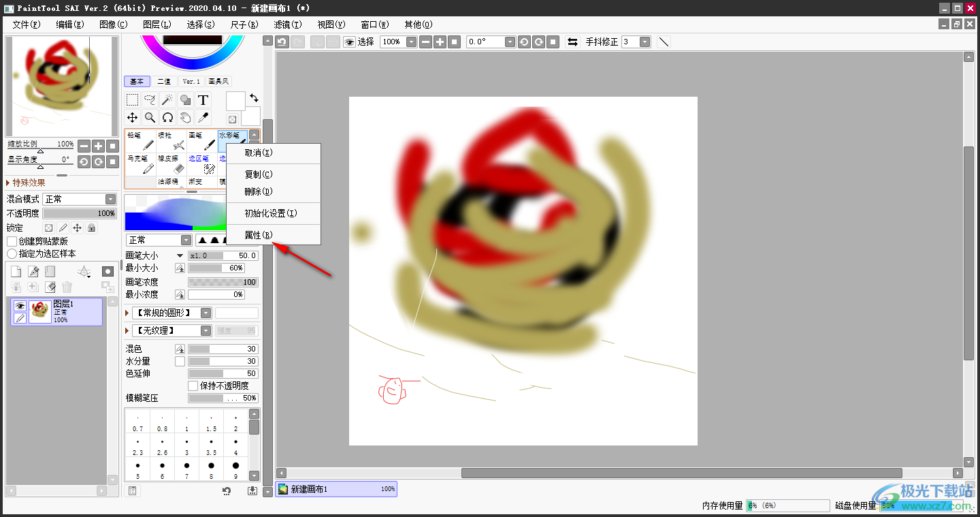Select the eyedropper tool

203,118
